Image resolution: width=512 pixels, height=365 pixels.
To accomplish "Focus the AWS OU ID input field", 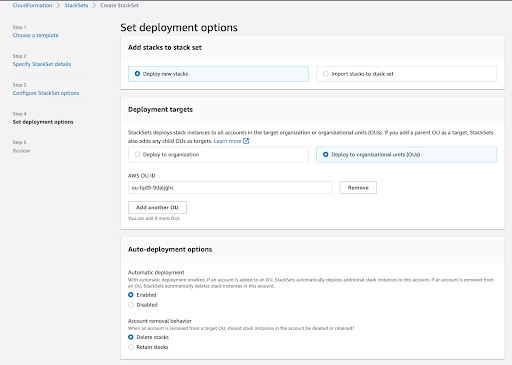I will (230, 188).
